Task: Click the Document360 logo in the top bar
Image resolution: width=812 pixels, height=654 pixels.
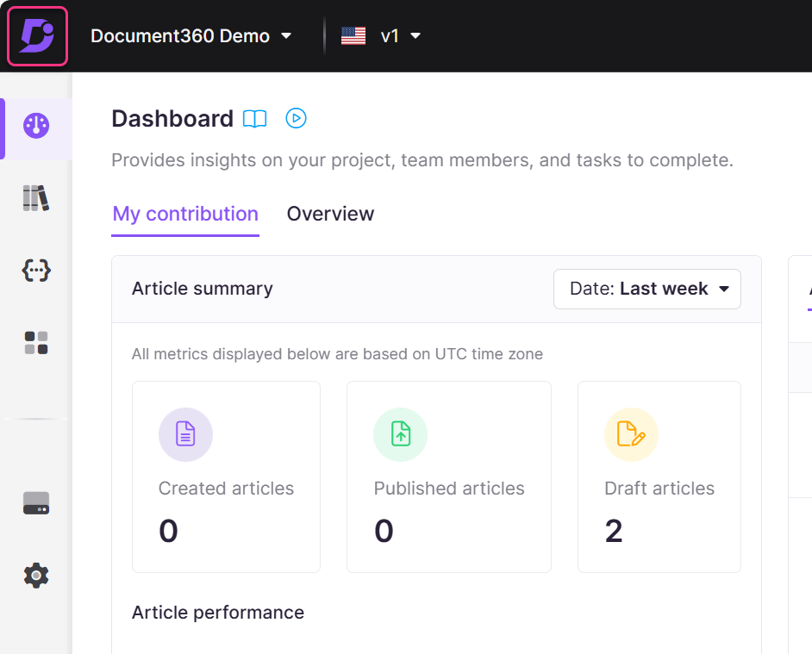Action: pyautogui.click(x=36, y=35)
